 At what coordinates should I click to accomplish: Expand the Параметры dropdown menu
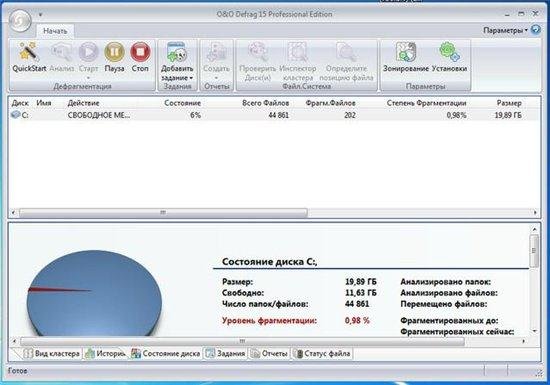click(x=505, y=31)
